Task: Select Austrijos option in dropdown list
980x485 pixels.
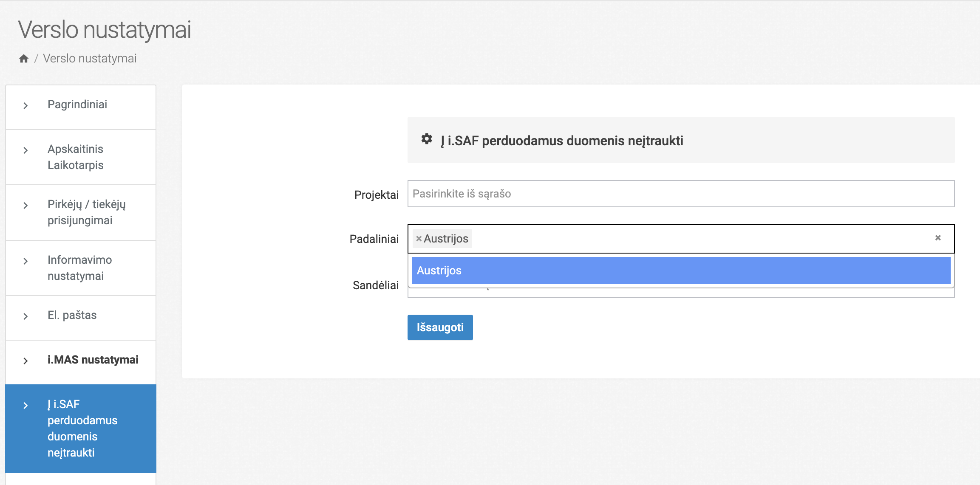Action: pos(680,271)
